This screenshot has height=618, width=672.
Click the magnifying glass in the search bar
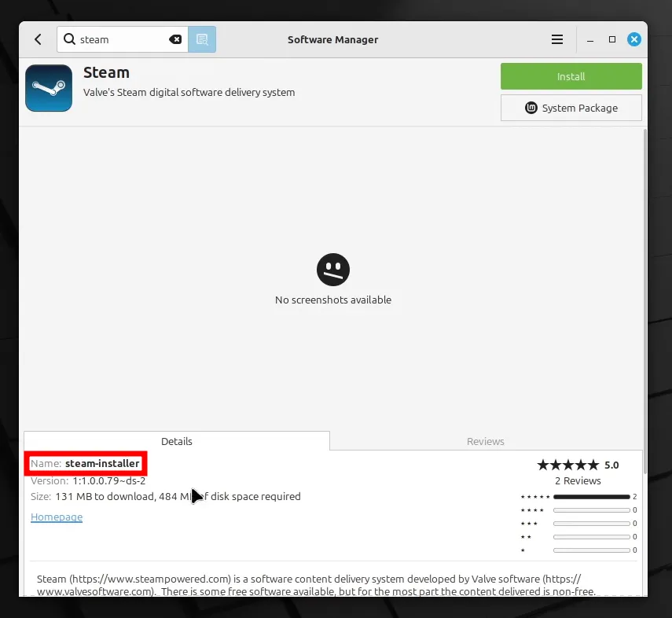pos(72,39)
